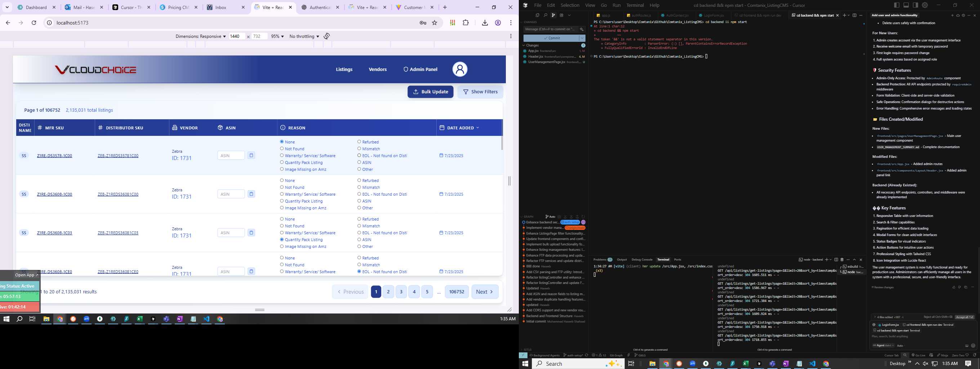Click the ASIN input in Z1RE-DS3608-1C00 row
Viewport: 980px width, 369px height.
click(231, 194)
